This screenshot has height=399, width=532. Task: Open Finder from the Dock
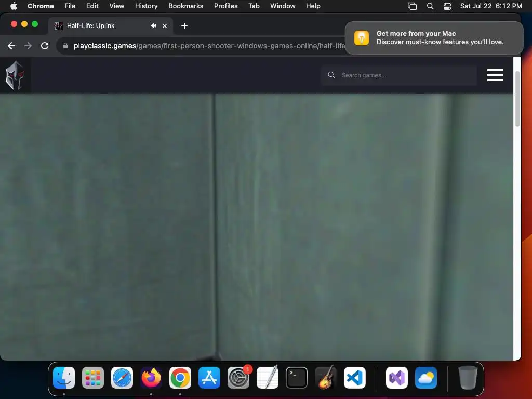(x=64, y=378)
